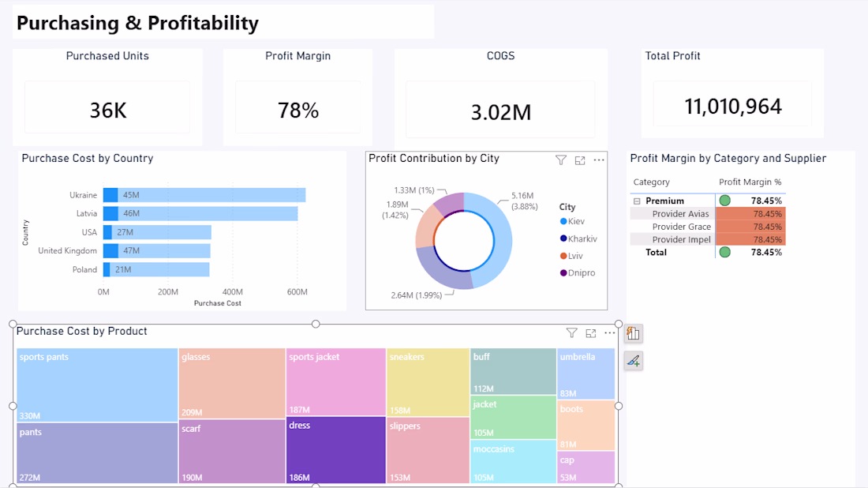The width and height of the screenshot is (868, 488).
Task: Select the umbrella treemap tile
Action: (586, 374)
